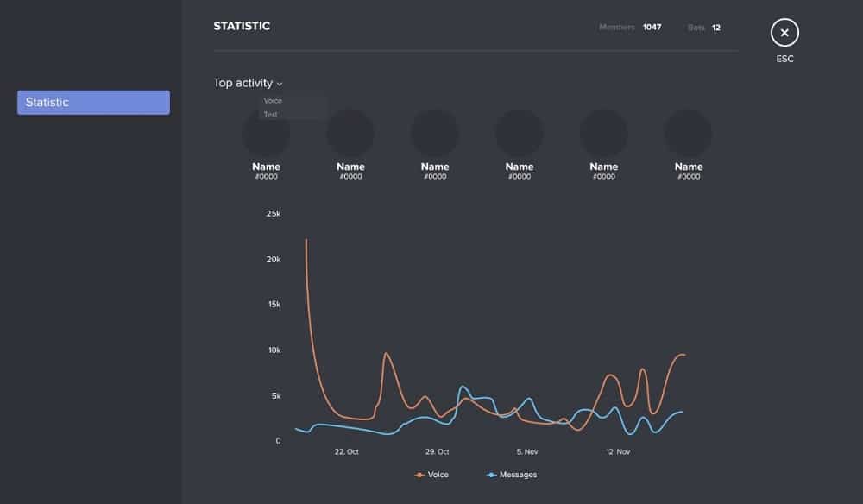This screenshot has width=863, height=504.
Task: Select Text from the Top activity dropdown
Action: [x=270, y=114]
